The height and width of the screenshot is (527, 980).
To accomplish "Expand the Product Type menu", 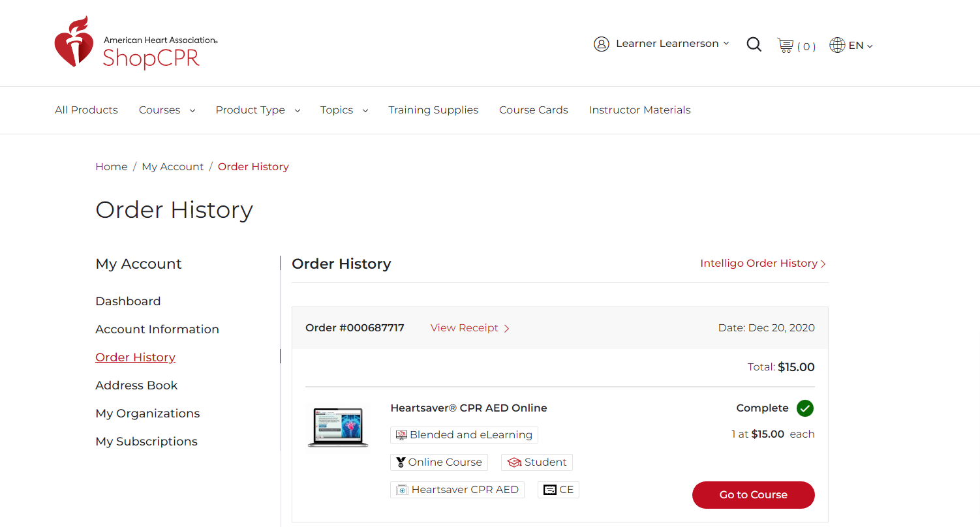I will pyautogui.click(x=258, y=110).
